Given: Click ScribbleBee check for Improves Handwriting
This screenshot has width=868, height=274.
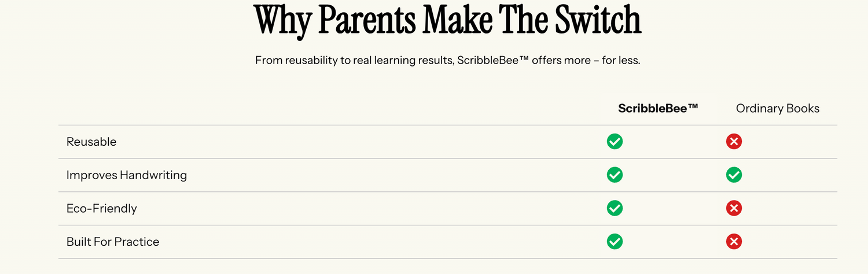Looking at the screenshot, I should [615, 175].
